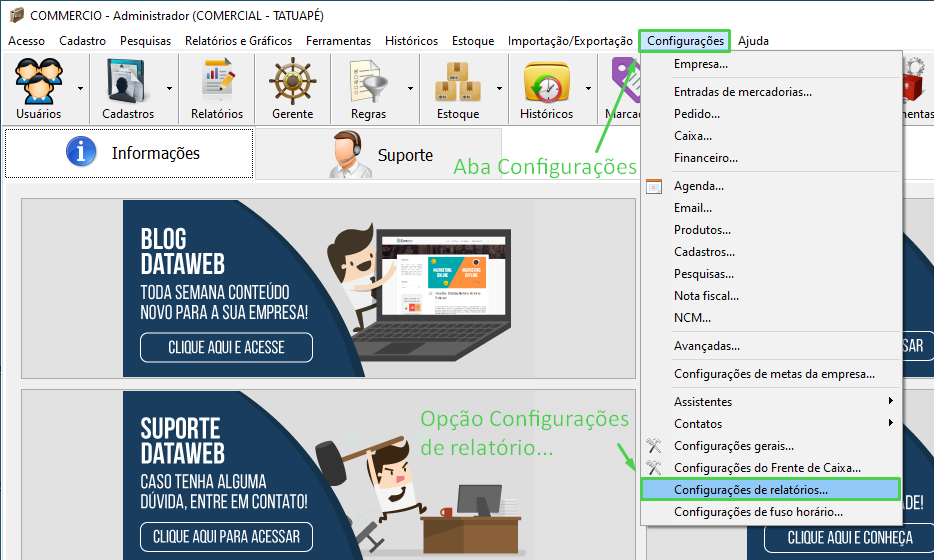This screenshot has height=560, width=934.
Task: Click the blue Informações info icon
Action: (x=81, y=151)
